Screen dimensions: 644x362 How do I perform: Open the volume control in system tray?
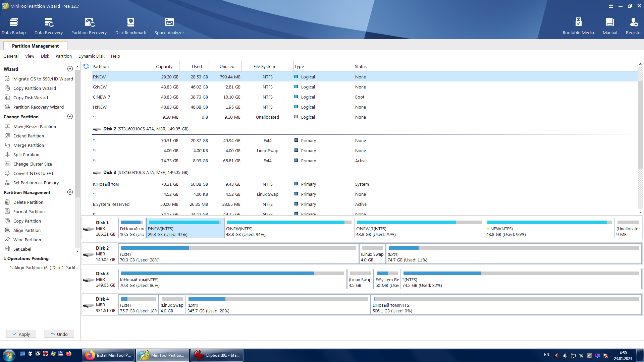pos(565,355)
